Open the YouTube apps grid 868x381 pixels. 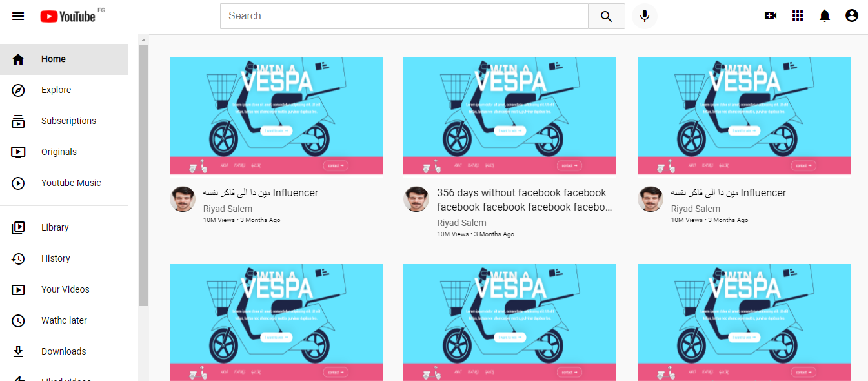(798, 16)
